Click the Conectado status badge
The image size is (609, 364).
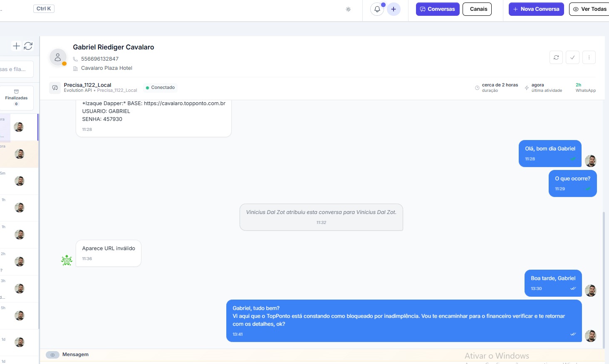click(x=161, y=88)
